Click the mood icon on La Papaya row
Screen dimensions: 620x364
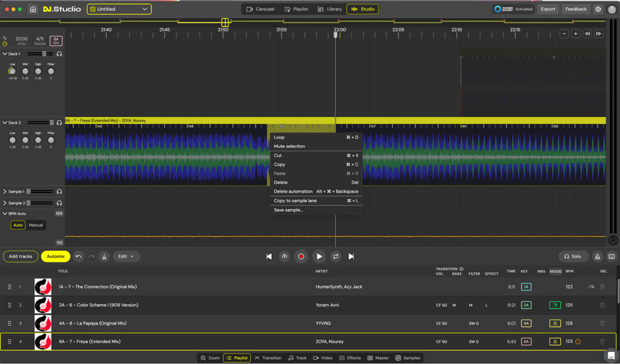(x=555, y=323)
